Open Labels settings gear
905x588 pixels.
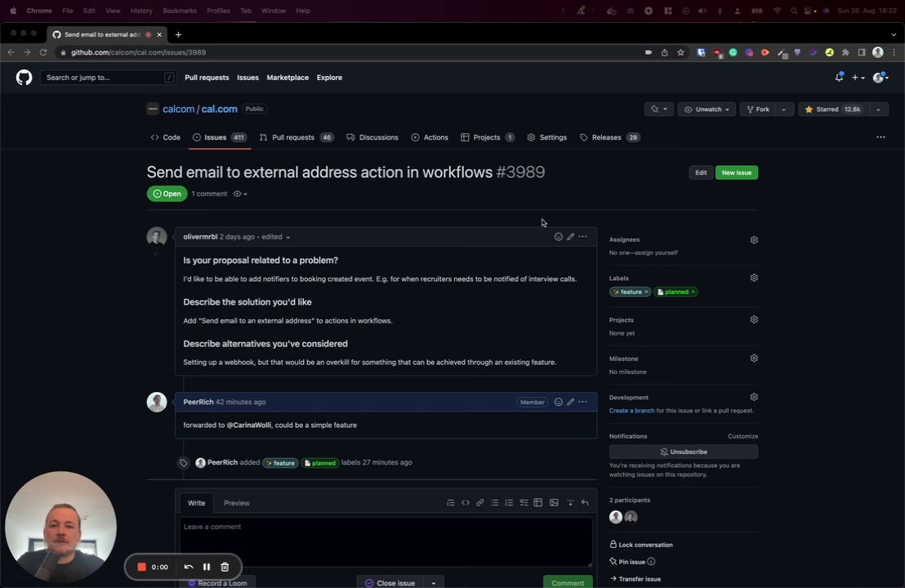point(754,278)
